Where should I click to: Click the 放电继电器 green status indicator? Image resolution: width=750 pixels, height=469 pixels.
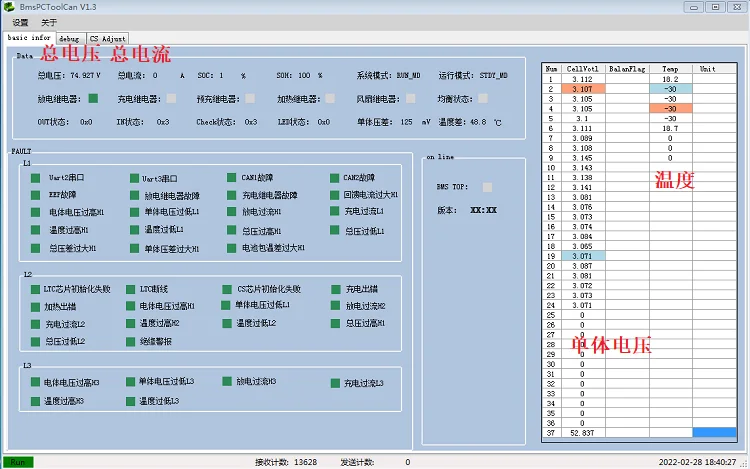pyautogui.click(x=93, y=98)
